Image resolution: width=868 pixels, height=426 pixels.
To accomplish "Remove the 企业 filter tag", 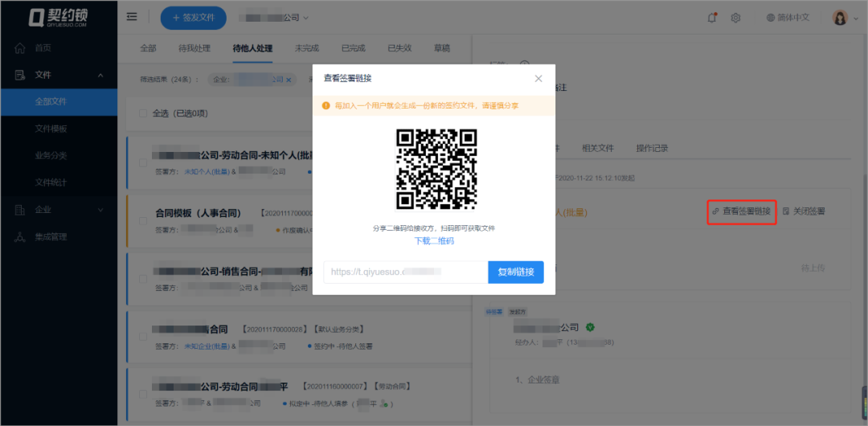I will [x=289, y=80].
